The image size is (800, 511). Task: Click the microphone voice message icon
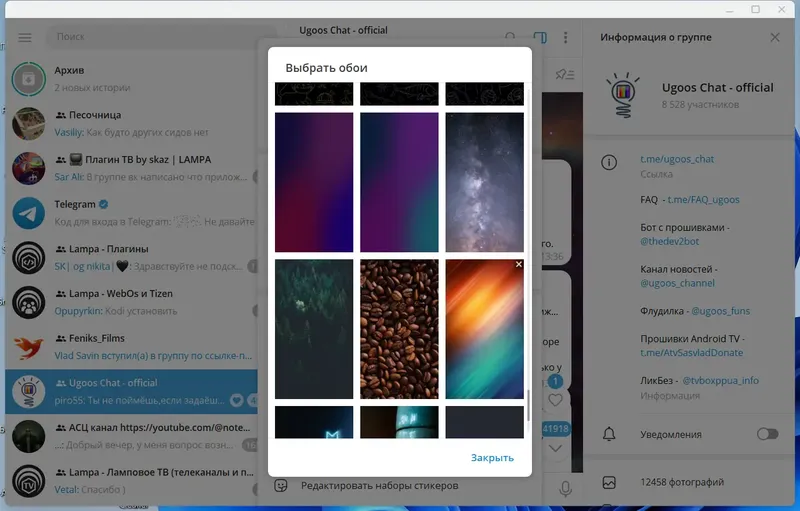click(x=565, y=488)
